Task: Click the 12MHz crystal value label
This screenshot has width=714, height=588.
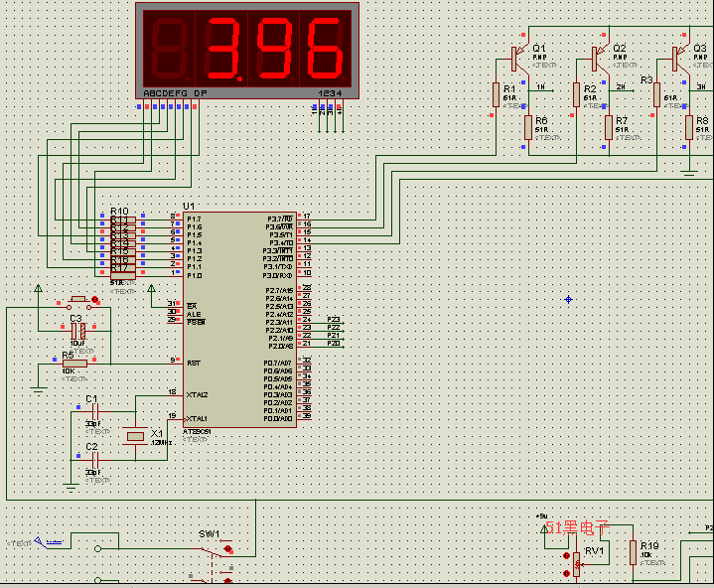Action: 162,443
